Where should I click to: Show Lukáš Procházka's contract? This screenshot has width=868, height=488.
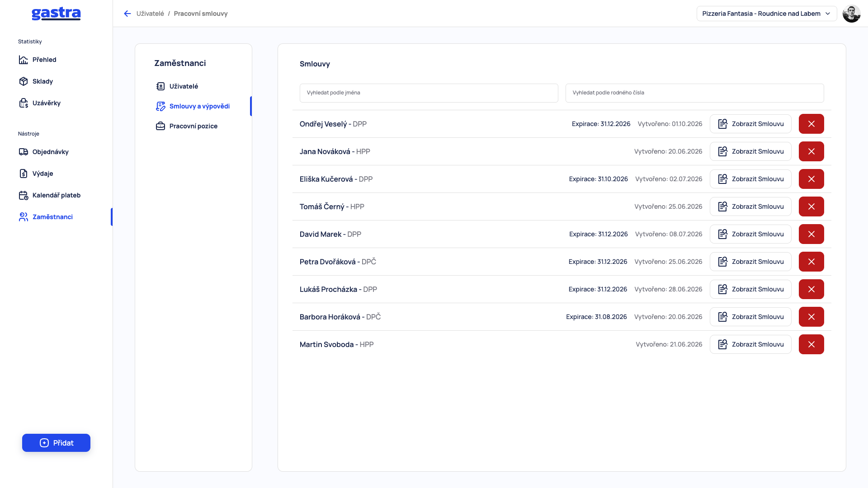[750, 289]
